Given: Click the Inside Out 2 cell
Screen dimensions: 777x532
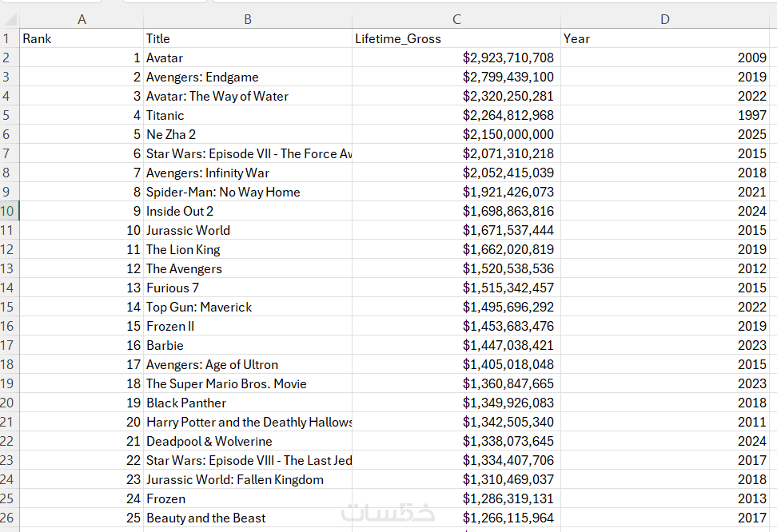Looking at the screenshot, I should [248, 211].
